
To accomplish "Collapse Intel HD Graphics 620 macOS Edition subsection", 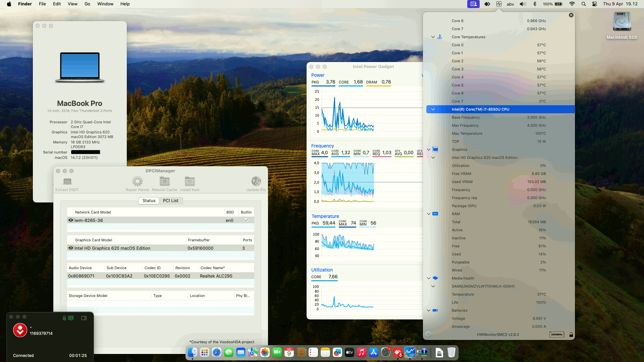I will 433,158.
